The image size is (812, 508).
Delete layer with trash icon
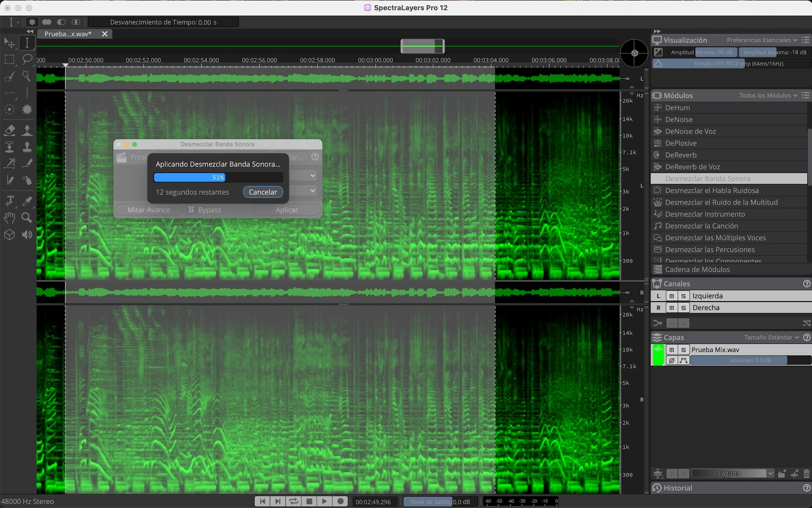806,473
